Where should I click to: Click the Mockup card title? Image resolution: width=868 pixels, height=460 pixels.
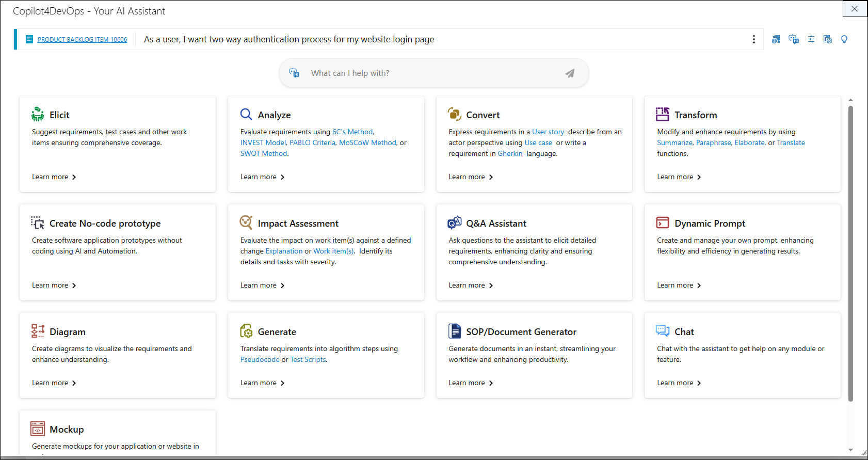pos(67,430)
